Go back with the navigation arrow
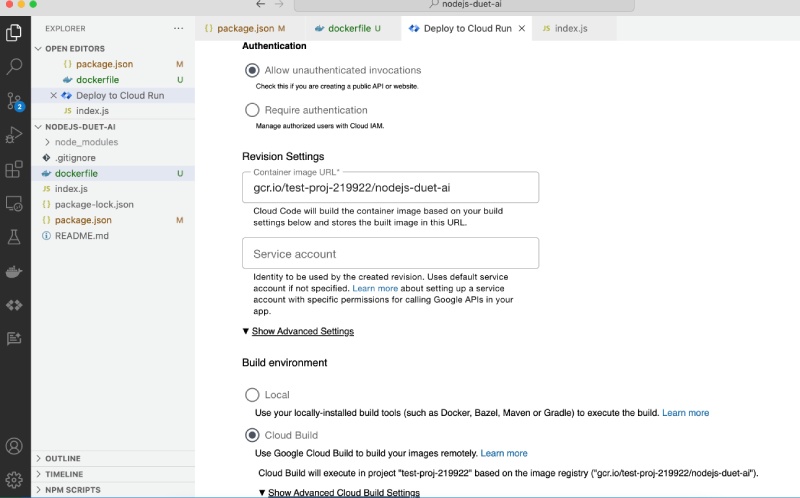 [261, 4]
